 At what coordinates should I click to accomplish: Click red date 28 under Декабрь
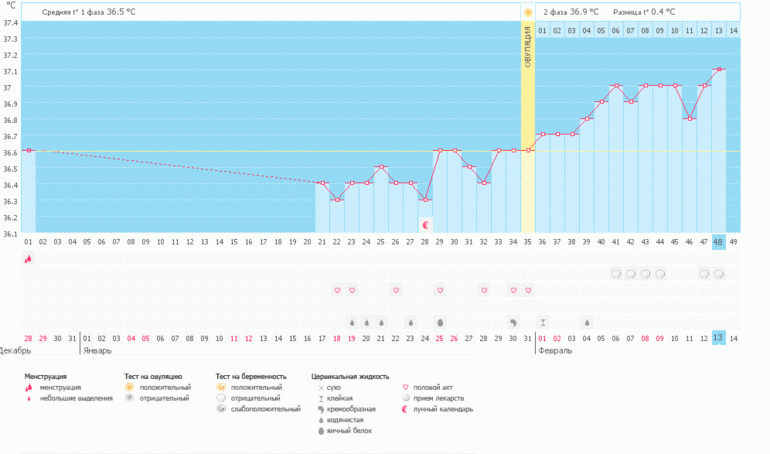tap(28, 338)
